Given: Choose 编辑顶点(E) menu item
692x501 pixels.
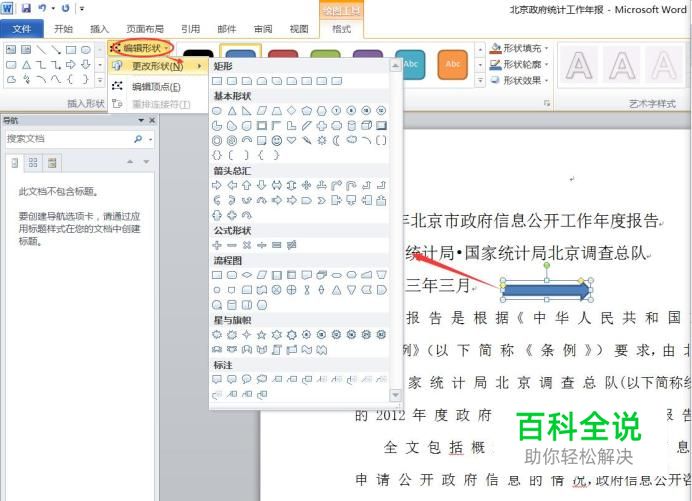Looking at the screenshot, I should [x=158, y=87].
